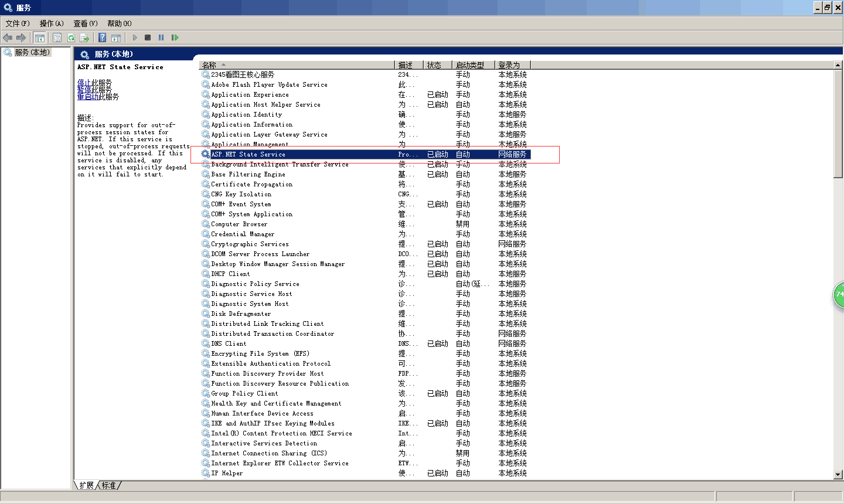Open Help with the question mark icon
Viewport: 844px width, 504px height.
[x=102, y=38]
